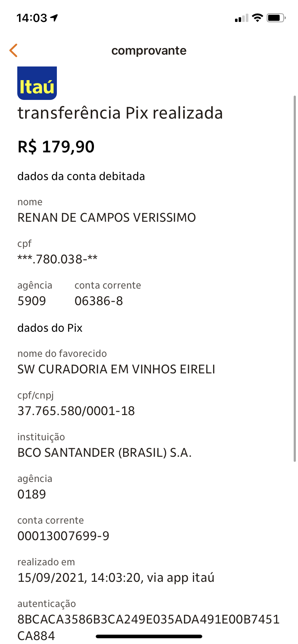Select the payer name Renan de Campos Verissimo
The height and width of the screenshot is (644, 298).
pyautogui.click(x=107, y=217)
